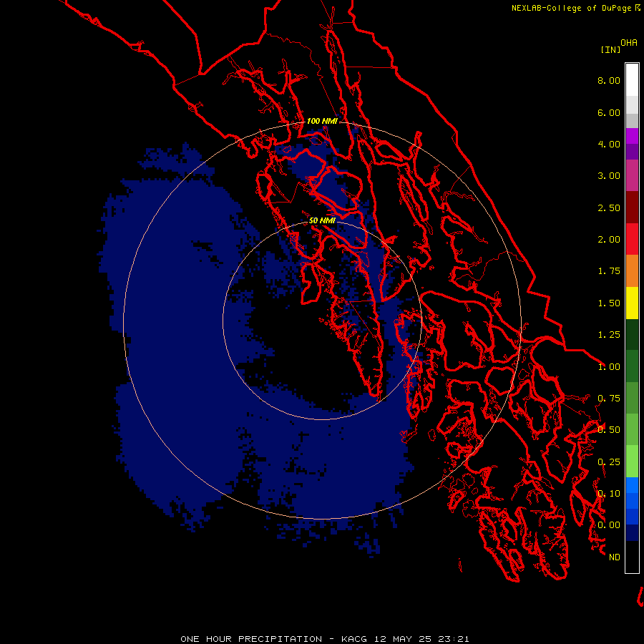The height and width of the screenshot is (644, 644).
Task: Select the 0.50 legend value
Action: 609,430
